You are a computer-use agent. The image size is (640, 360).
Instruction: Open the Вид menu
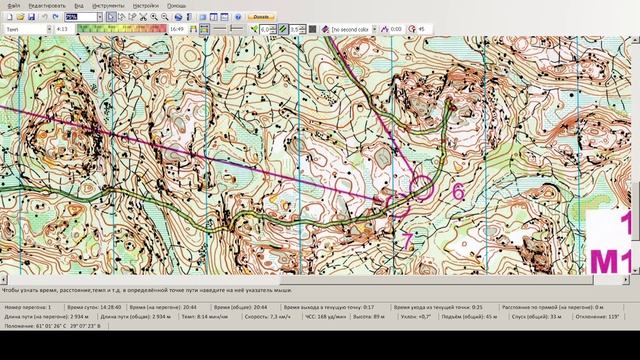pyautogui.click(x=79, y=6)
